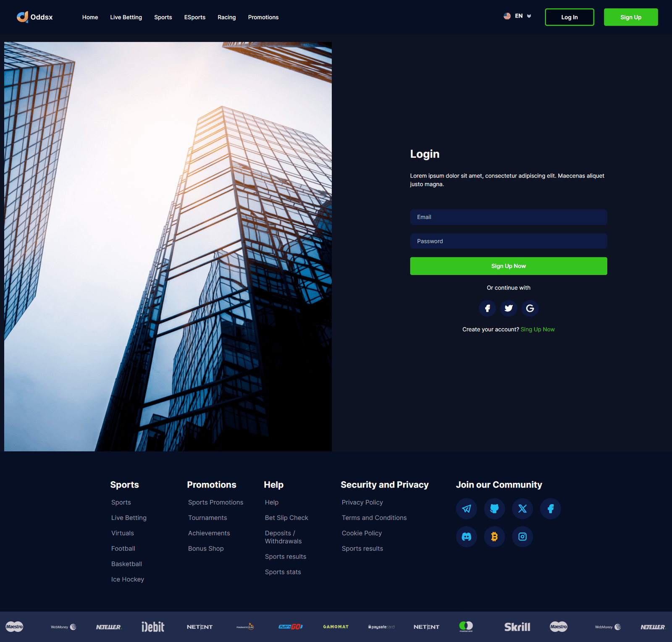Continue with Twitter login icon

pos(509,308)
